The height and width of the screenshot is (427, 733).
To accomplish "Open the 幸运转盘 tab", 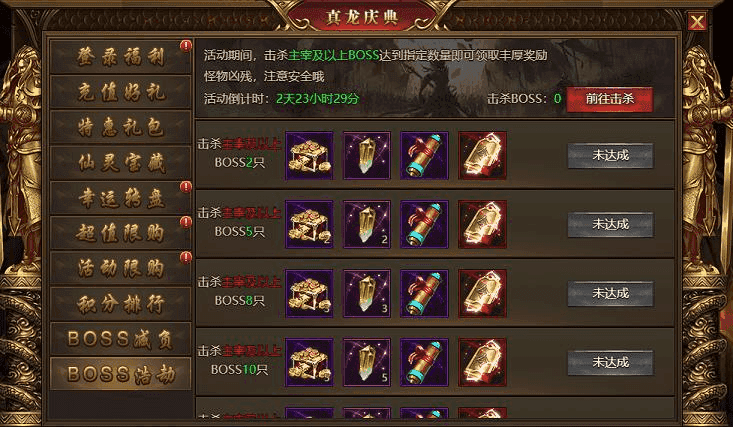I will (x=121, y=198).
